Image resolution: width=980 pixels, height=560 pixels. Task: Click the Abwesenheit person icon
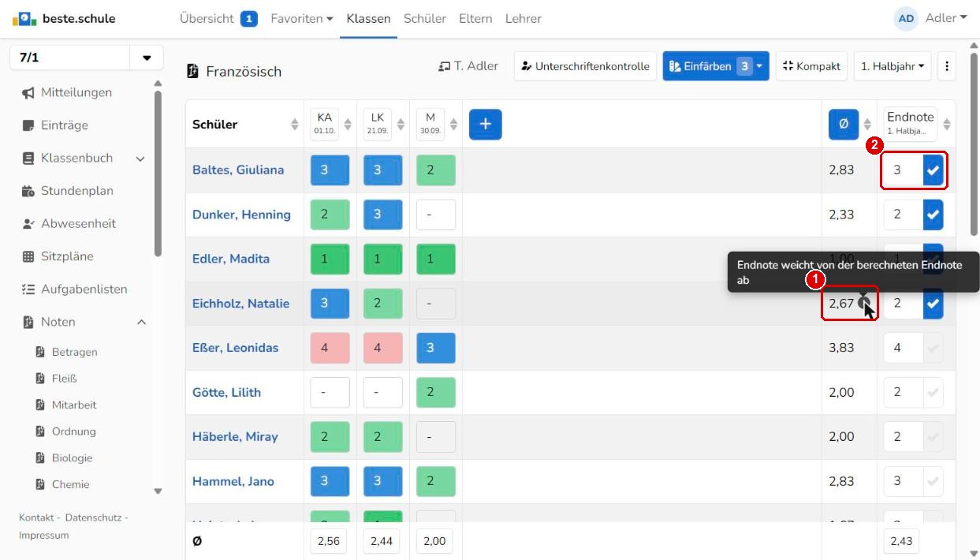[28, 224]
